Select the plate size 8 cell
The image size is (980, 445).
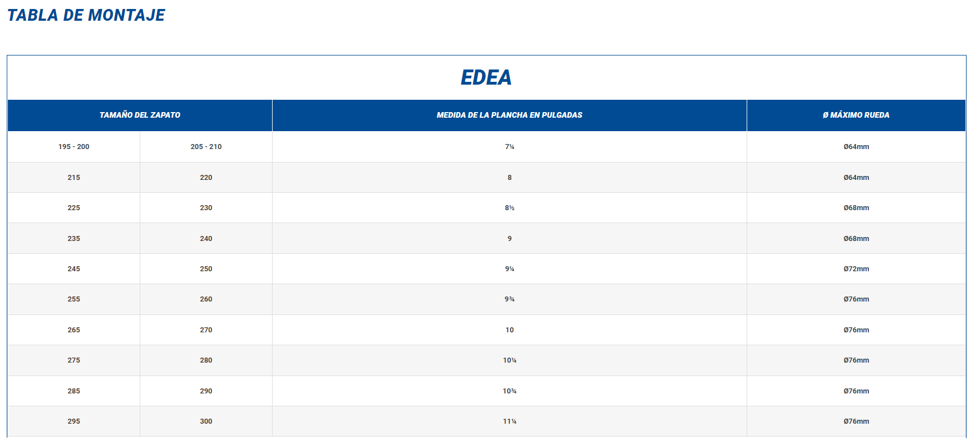(x=509, y=178)
